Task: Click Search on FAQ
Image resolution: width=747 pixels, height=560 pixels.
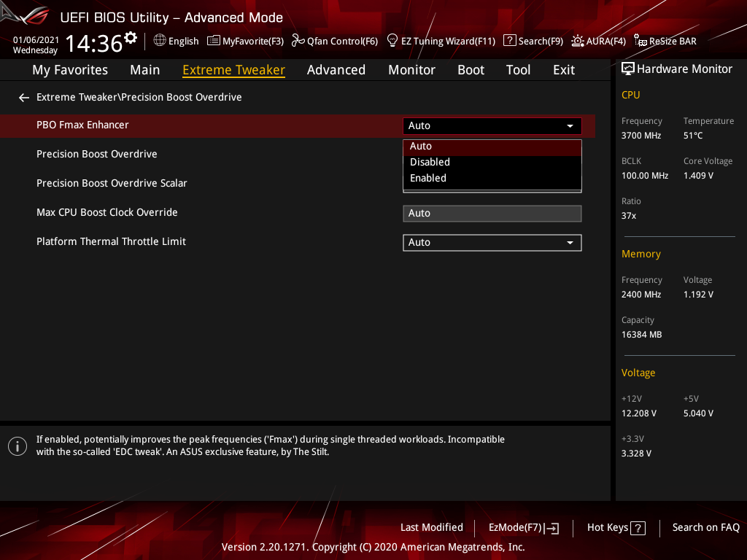Action: click(706, 528)
